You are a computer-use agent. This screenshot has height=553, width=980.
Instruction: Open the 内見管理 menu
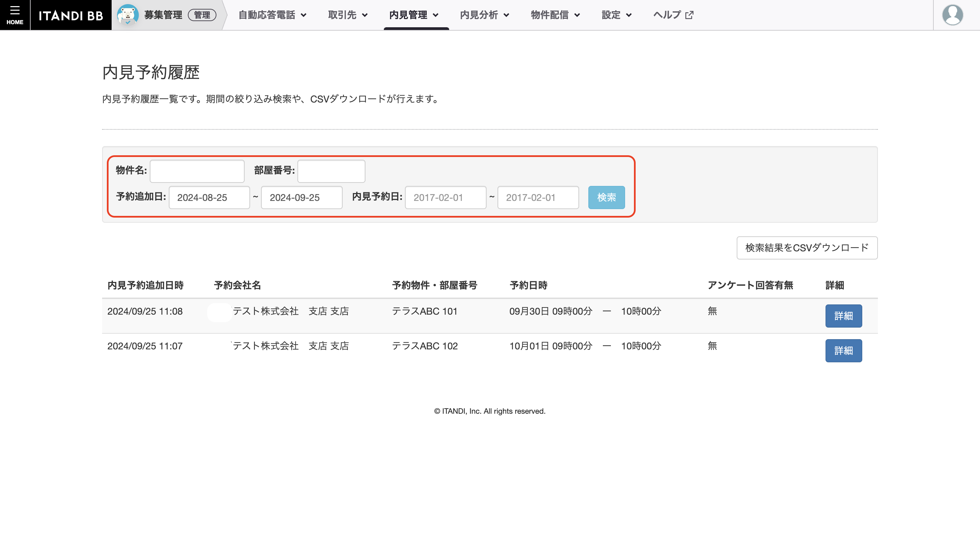[414, 15]
